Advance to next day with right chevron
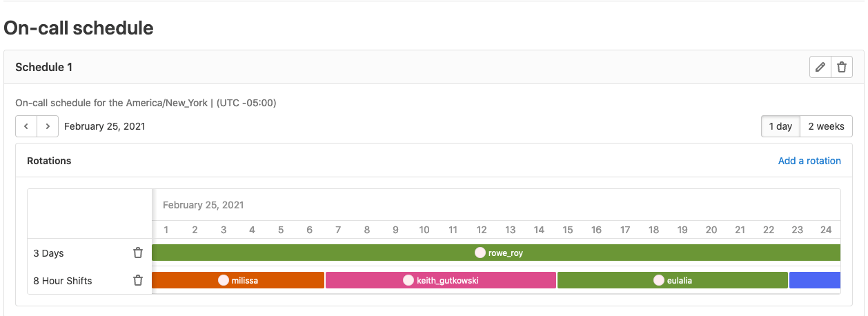Image resolution: width=868 pixels, height=316 pixels. pyautogui.click(x=47, y=126)
